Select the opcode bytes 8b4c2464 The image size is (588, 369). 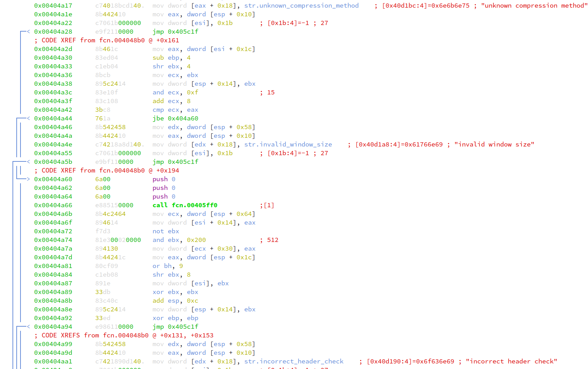pos(110,214)
